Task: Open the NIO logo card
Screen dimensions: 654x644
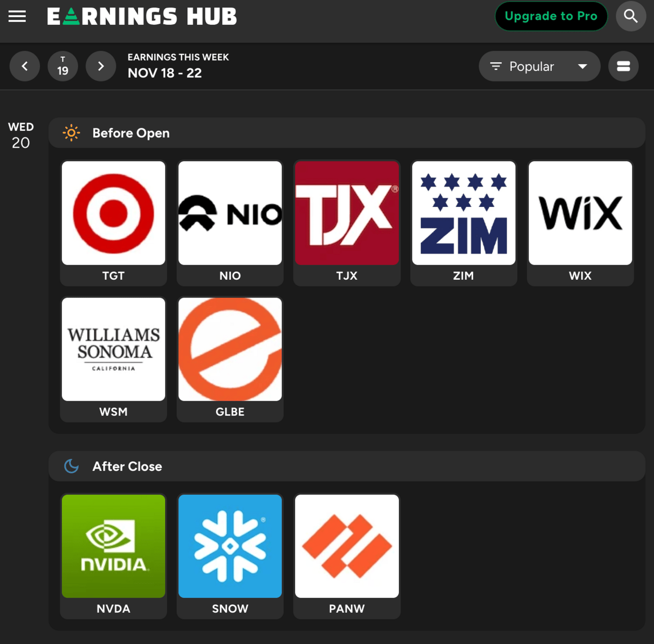Action: [230, 223]
